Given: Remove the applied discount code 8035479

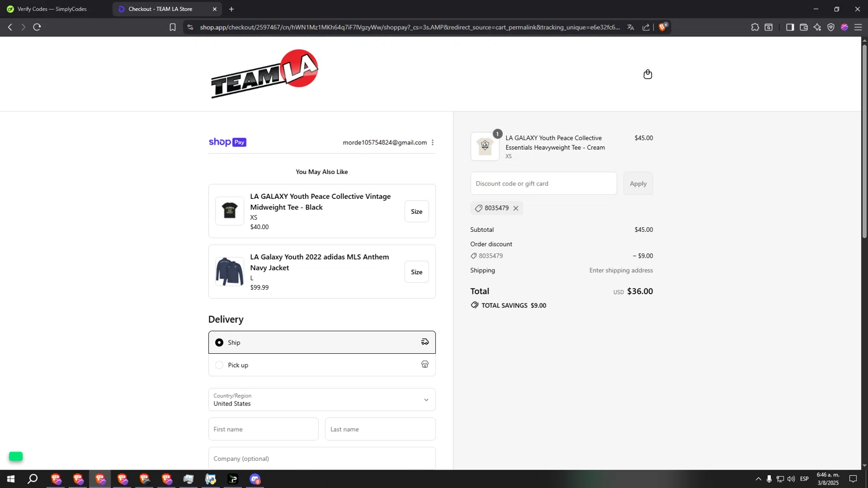Looking at the screenshot, I should [516, 208].
